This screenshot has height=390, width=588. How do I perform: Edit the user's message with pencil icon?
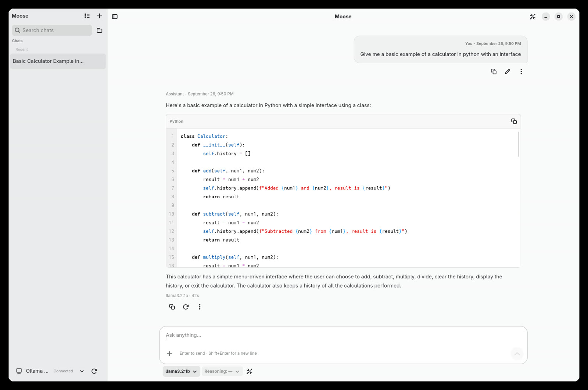pos(508,72)
